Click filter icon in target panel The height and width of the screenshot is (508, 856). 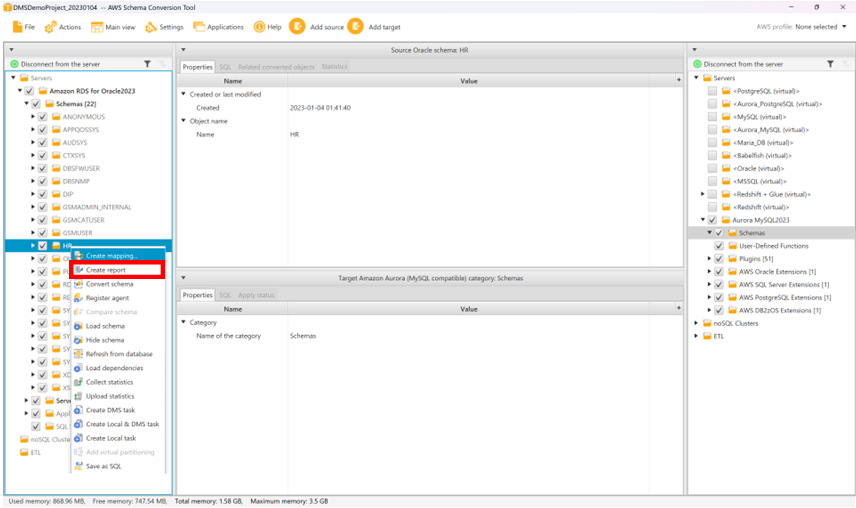(830, 64)
